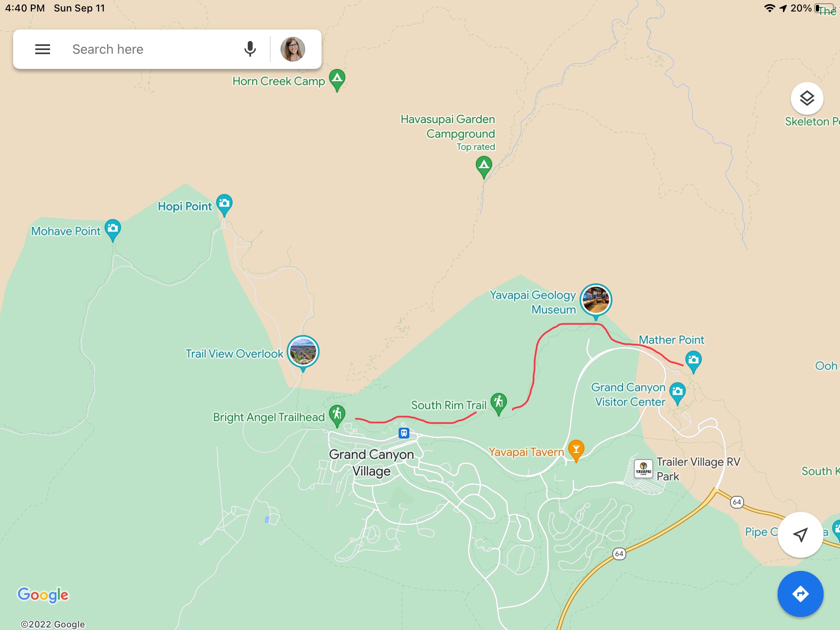This screenshot has height=630, width=840.
Task: Select the Horn Creek Camp pin
Action: 337,80
